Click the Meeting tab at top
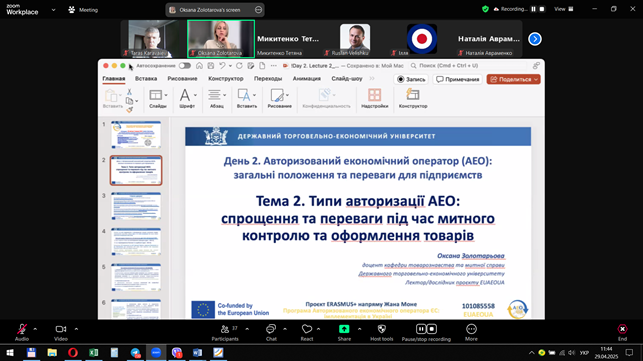 pyautogui.click(x=83, y=10)
